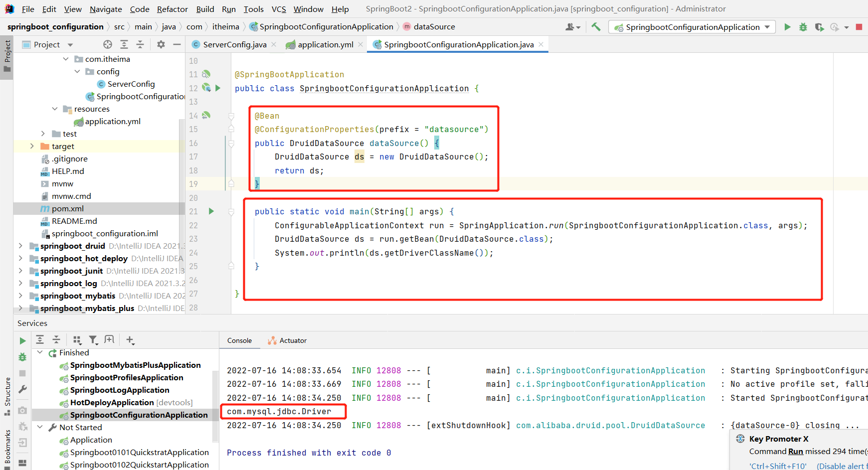Screen dimensions: 868x470
Task: Expand the test folder node
Action: [43, 134]
